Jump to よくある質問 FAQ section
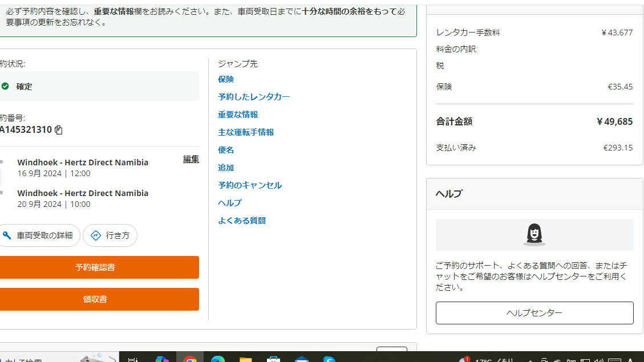644x362 pixels. [242, 221]
